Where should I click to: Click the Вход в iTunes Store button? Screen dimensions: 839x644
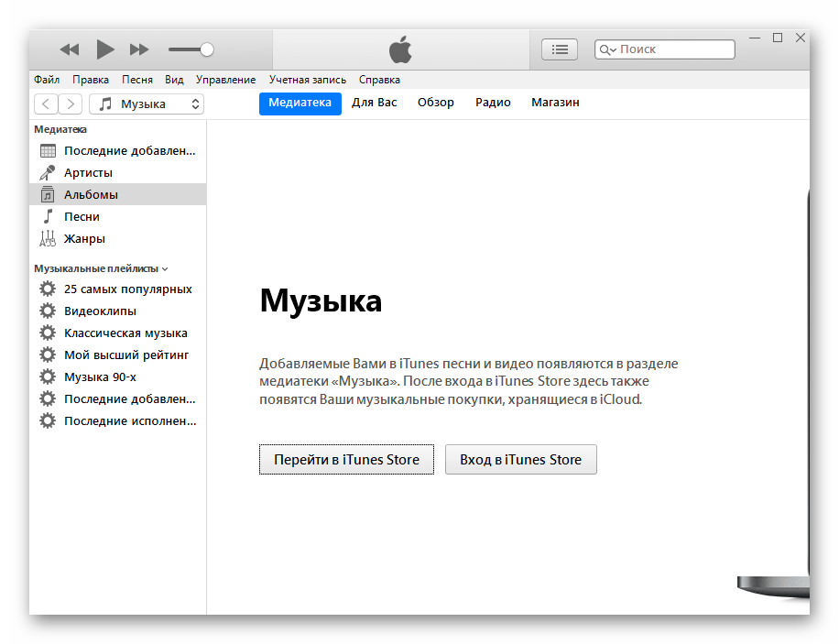[520, 460]
